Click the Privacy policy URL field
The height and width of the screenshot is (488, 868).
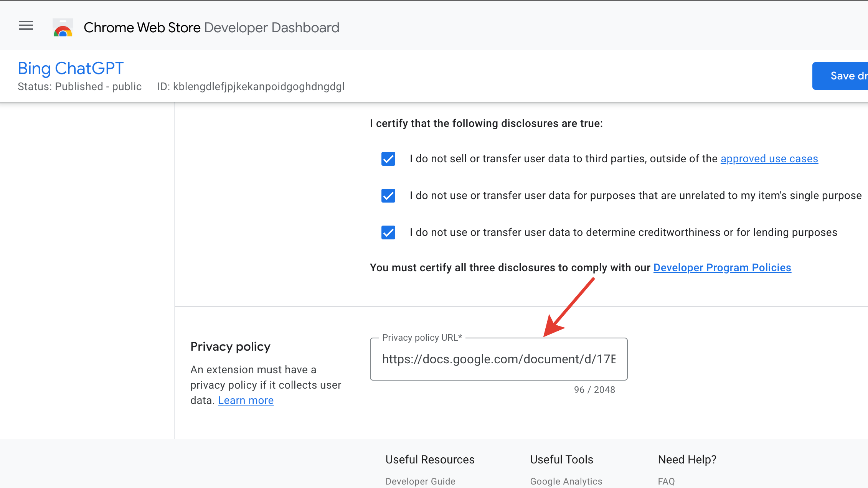(498, 359)
